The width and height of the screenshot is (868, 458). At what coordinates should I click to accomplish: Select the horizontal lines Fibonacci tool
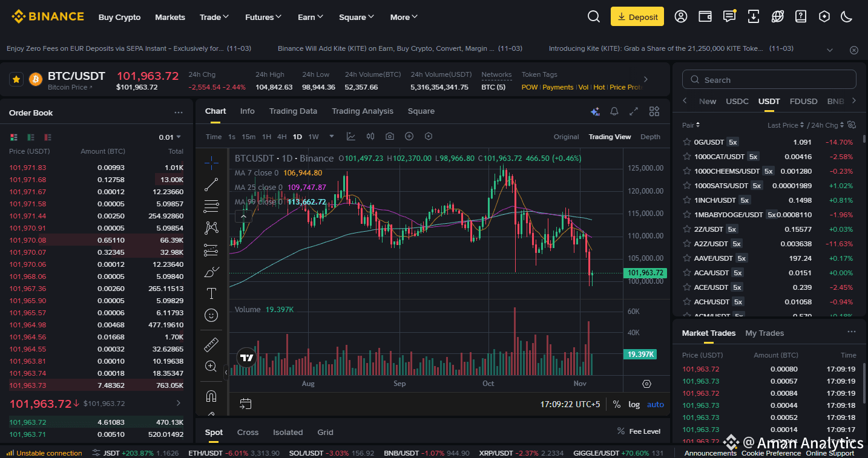point(211,206)
